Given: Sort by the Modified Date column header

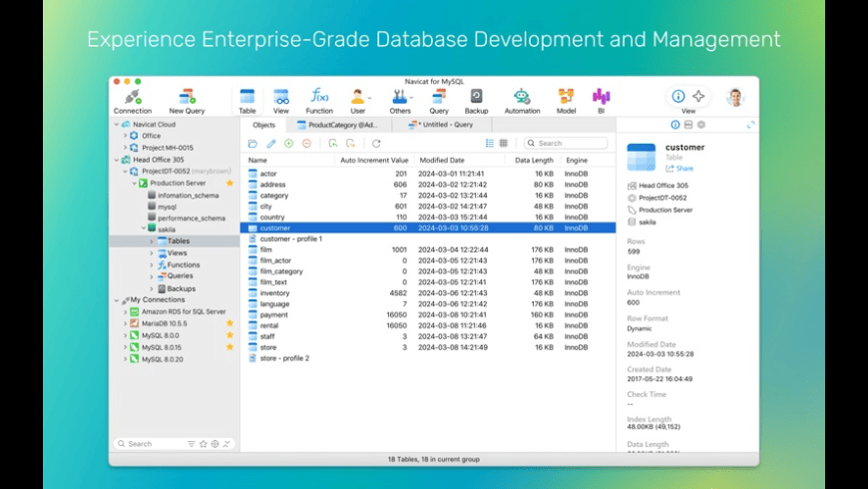Looking at the screenshot, I should tap(442, 160).
